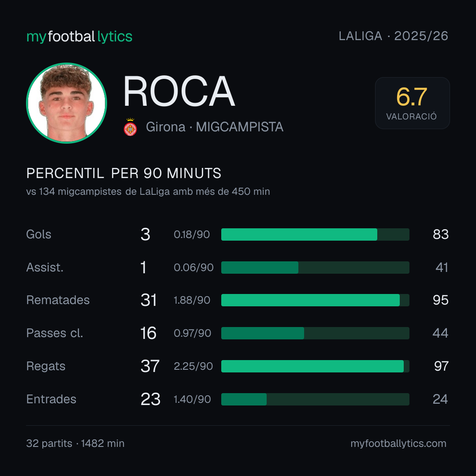Select the LALIGA · 2025/26 season label
Image resolution: width=476 pixels, height=476 pixels.
(x=393, y=36)
